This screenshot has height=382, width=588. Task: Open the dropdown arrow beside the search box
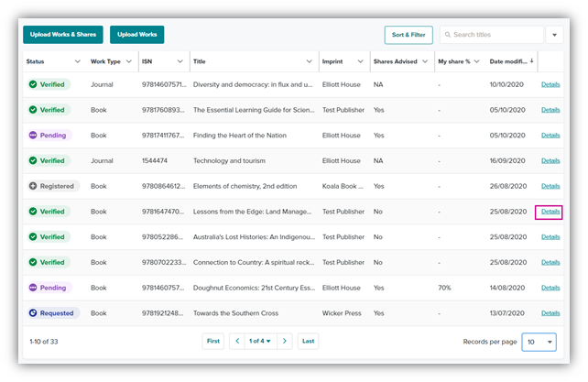pos(554,35)
